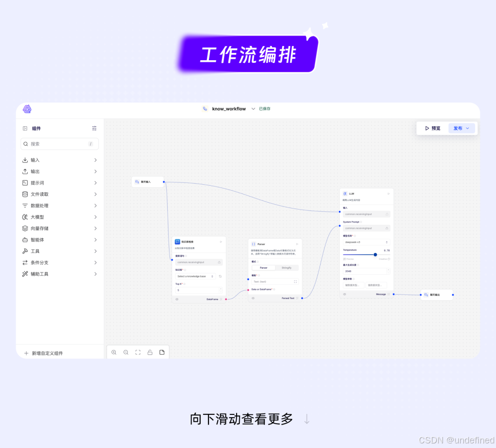Click the workflow icon beside know_workflow
This screenshot has width=496, height=448.
(x=205, y=109)
